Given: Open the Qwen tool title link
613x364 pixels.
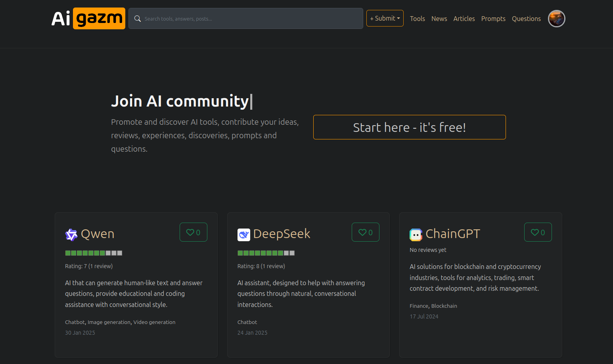Looking at the screenshot, I should point(98,234).
